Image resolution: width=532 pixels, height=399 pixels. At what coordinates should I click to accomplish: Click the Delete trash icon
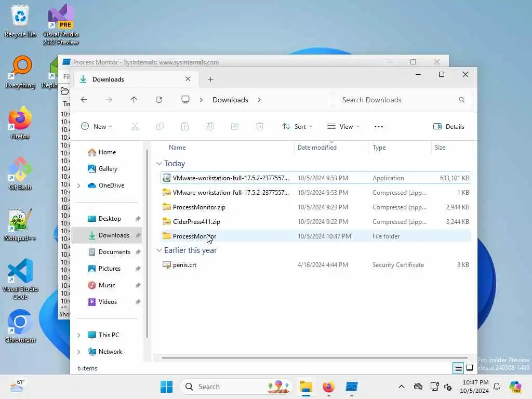260,127
